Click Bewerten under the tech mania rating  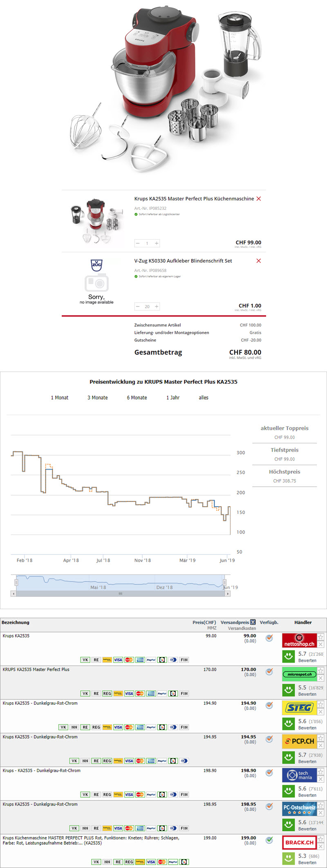point(307,795)
